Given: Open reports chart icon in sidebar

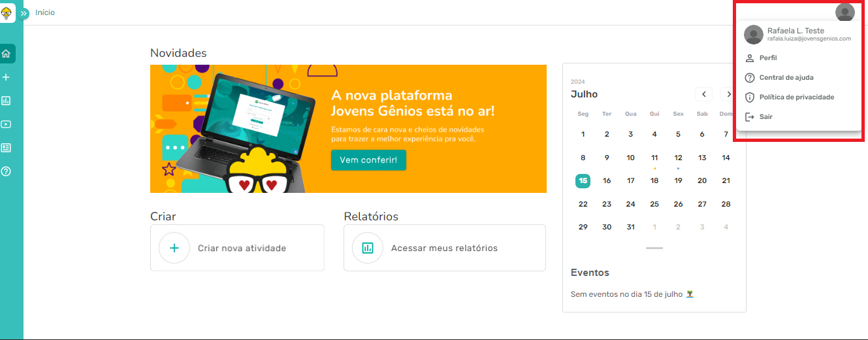Looking at the screenshot, I should (7, 101).
